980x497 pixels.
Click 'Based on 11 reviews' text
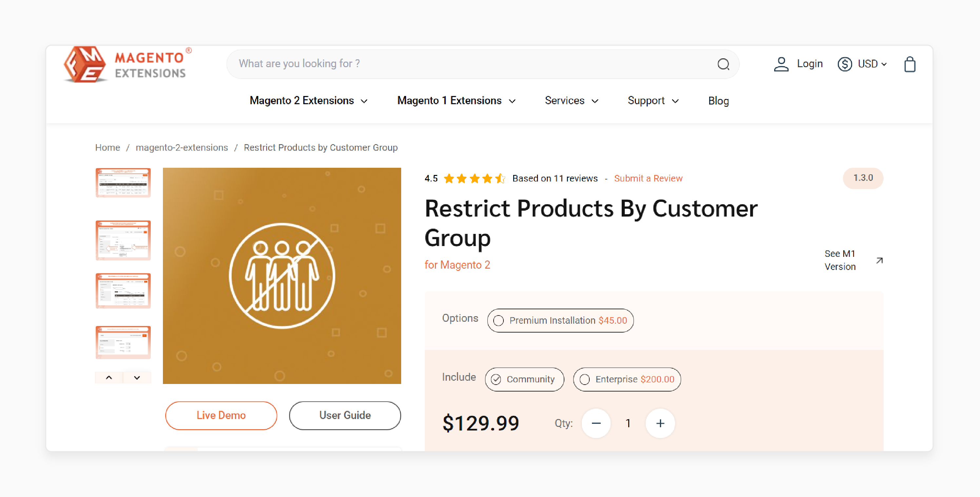click(x=555, y=178)
